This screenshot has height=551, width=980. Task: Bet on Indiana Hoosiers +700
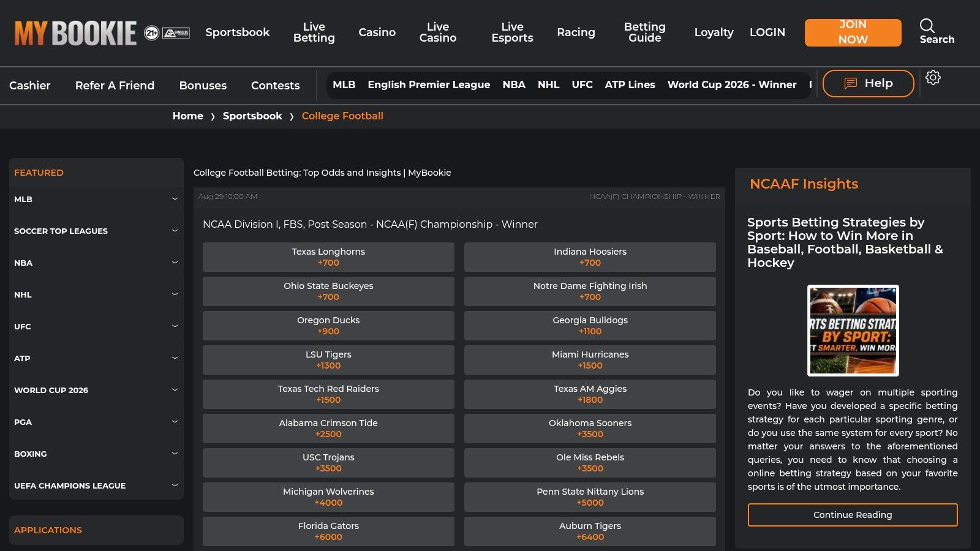tap(590, 257)
